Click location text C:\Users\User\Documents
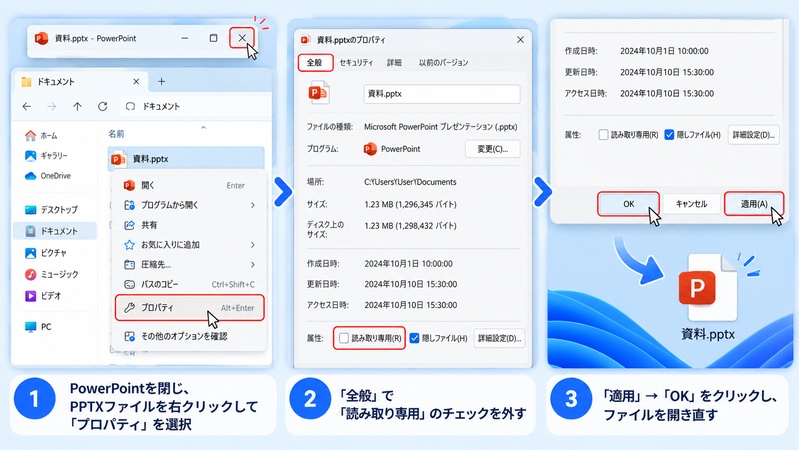Viewport: 799px width, 450px height. pos(410,182)
